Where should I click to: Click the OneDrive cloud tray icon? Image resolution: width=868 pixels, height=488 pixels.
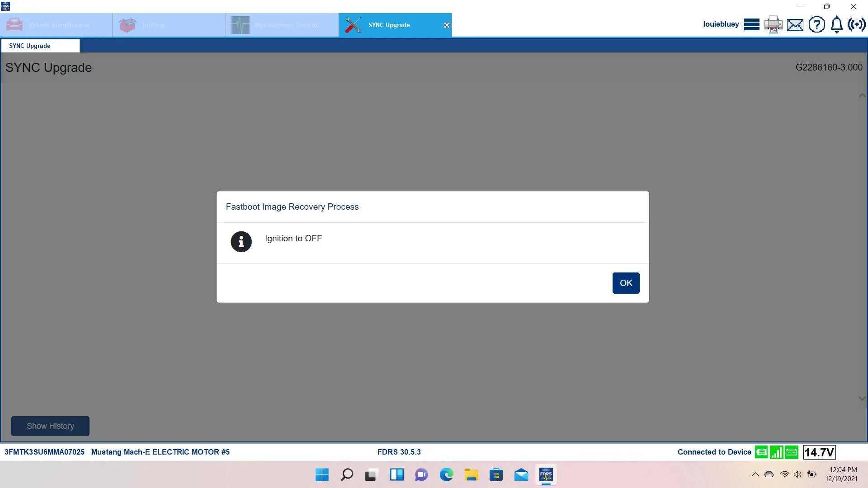(769, 474)
